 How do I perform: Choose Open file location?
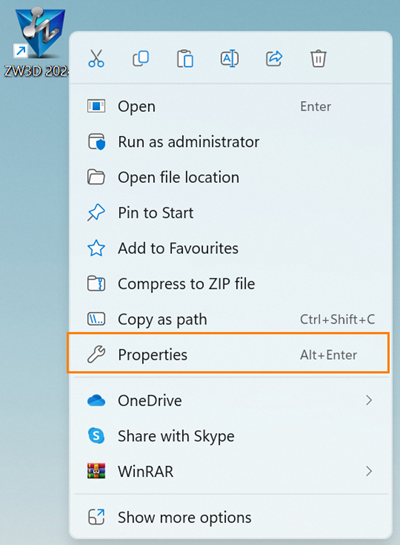coord(231,177)
